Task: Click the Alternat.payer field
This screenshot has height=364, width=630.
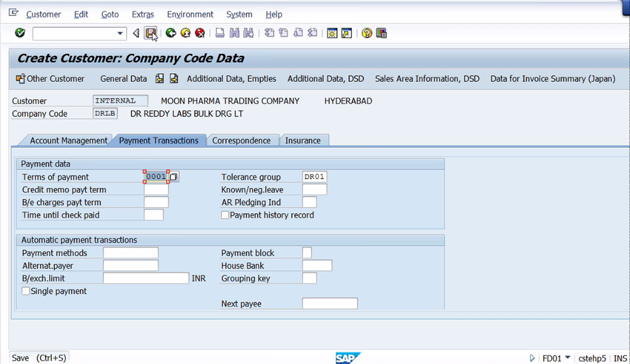Action: (x=131, y=265)
